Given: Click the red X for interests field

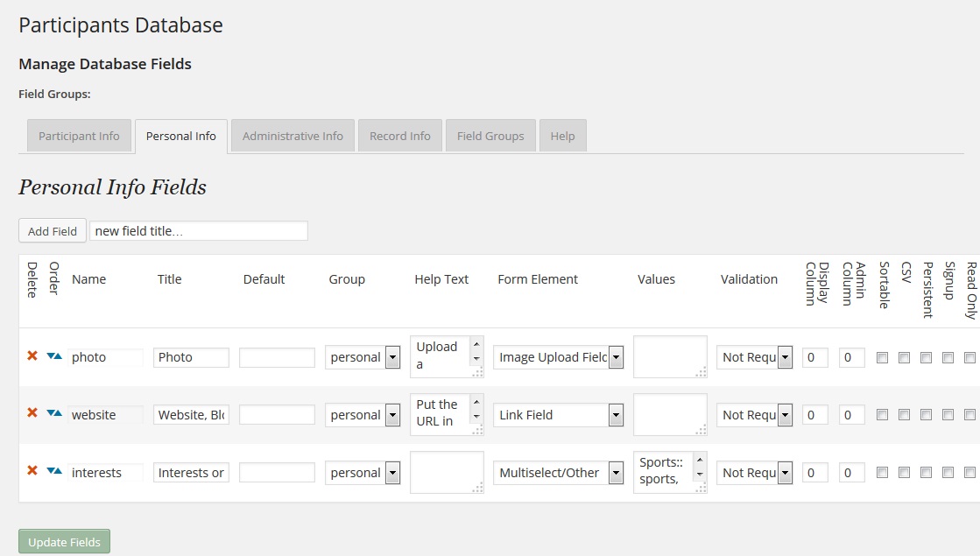Looking at the screenshot, I should (32, 471).
